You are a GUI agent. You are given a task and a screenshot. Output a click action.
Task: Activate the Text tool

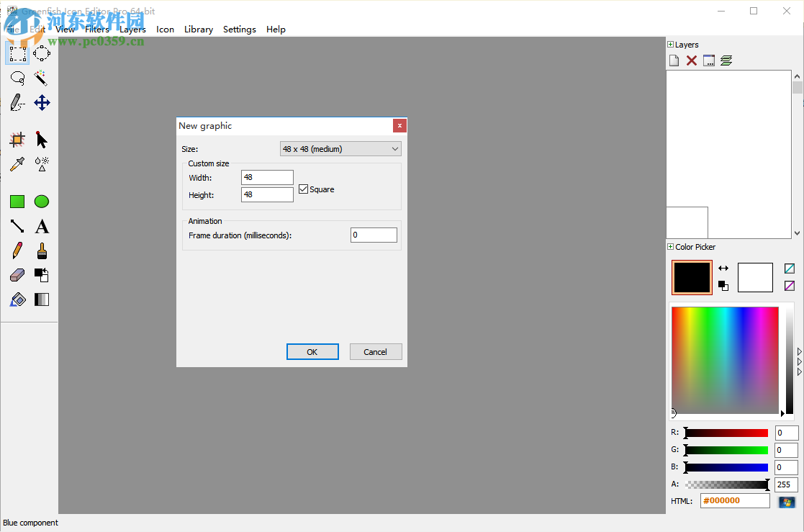point(42,226)
